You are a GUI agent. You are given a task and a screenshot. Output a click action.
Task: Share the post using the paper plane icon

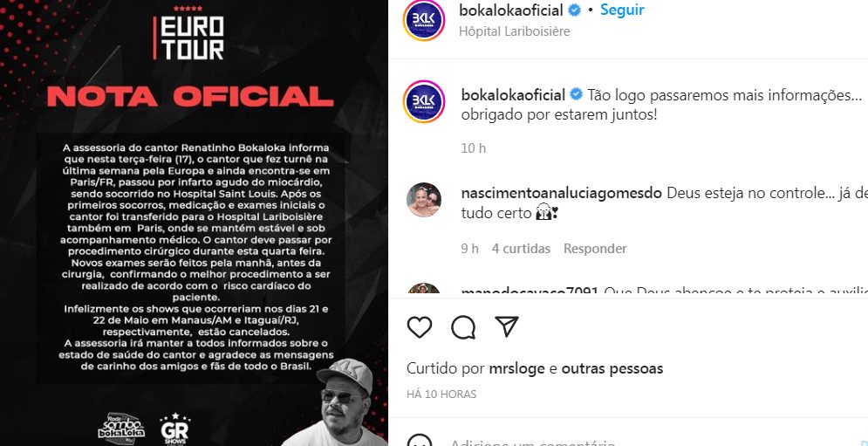tap(507, 327)
